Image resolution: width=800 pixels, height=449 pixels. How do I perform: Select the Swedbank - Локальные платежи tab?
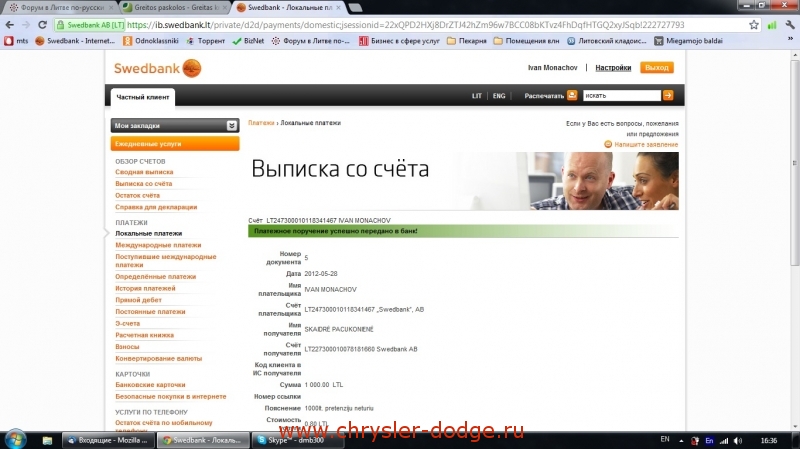(289, 8)
